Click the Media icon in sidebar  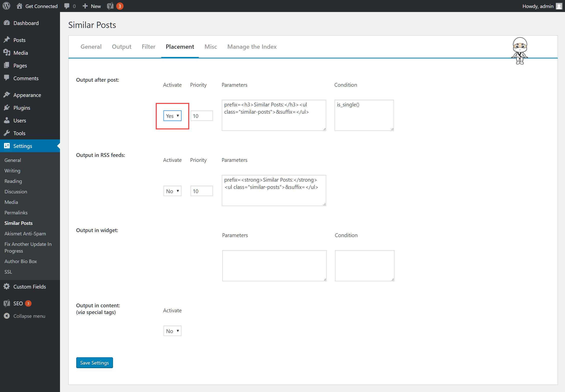[7, 52]
